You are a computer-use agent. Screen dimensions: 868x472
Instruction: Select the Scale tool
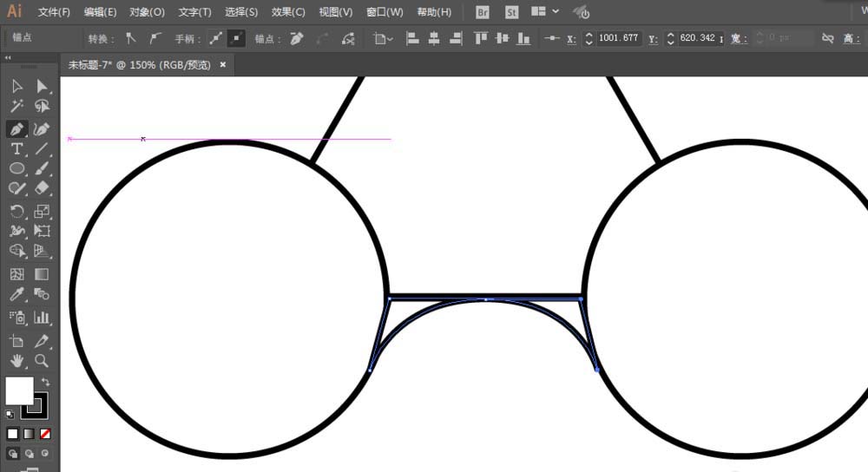[x=42, y=212]
